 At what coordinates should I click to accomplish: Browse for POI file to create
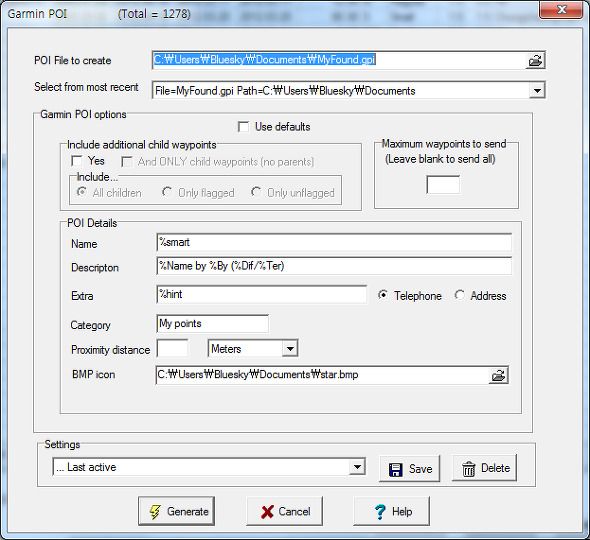(535, 61)
